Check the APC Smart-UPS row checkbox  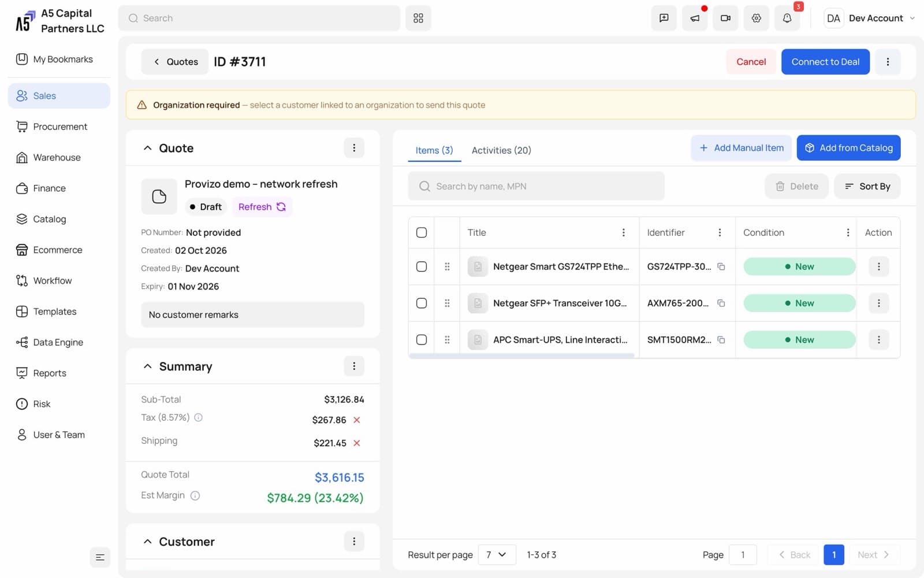(x=422, y=340)
